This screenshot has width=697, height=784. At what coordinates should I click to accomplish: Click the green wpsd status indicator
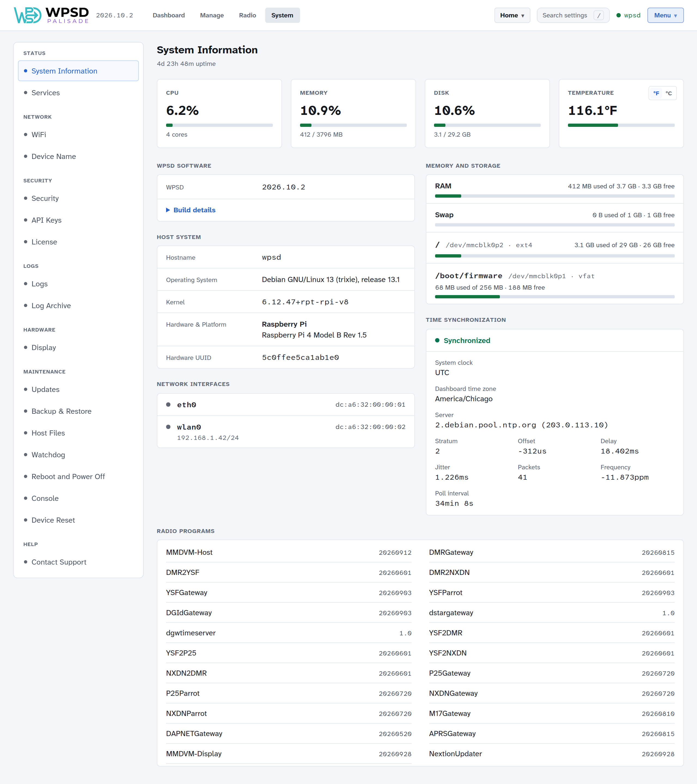[x=618, y=15]
